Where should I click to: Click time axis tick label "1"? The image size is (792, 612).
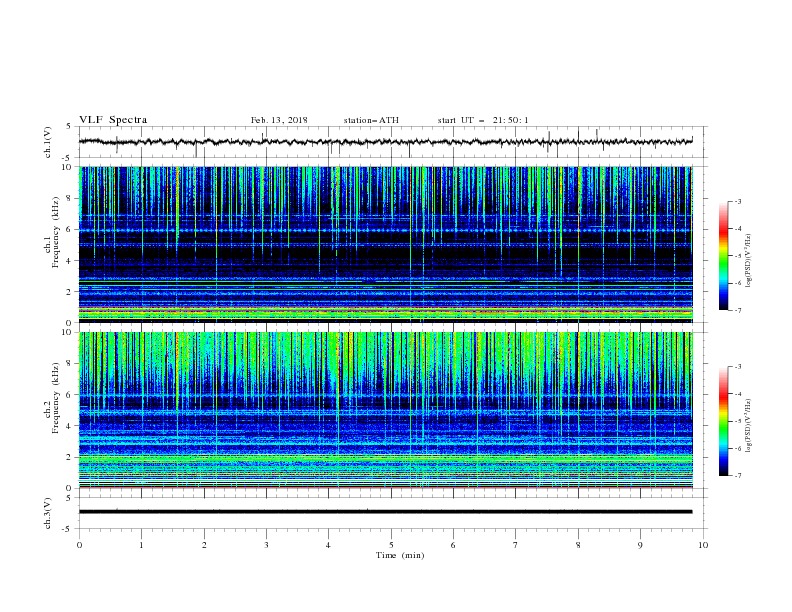[x=141, y=545]
